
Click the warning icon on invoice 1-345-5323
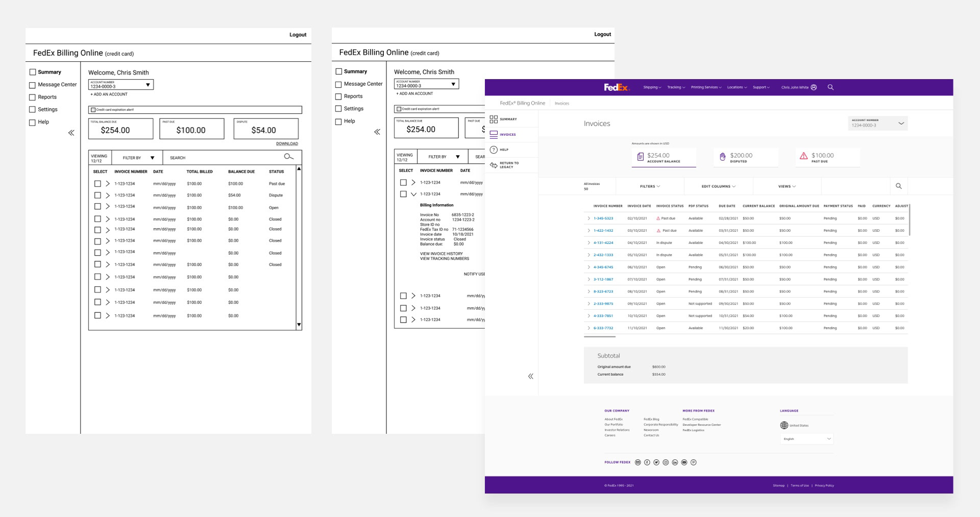tap(658, 218)
